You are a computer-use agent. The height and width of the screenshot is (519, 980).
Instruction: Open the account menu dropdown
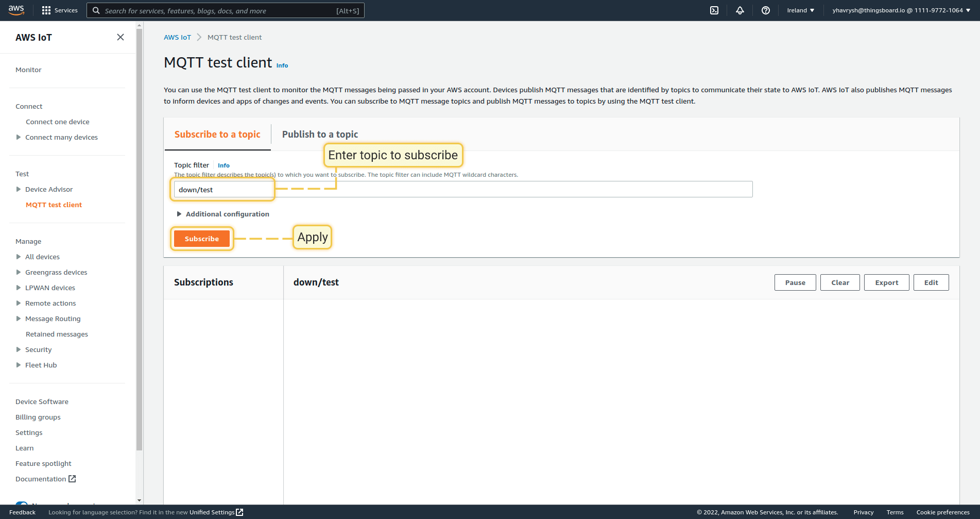click(901, 10)
